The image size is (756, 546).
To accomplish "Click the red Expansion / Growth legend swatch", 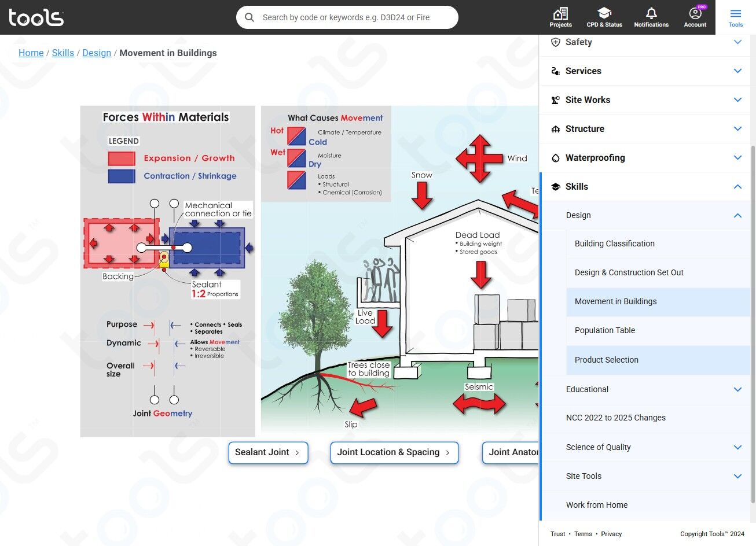I will [122, 158].
